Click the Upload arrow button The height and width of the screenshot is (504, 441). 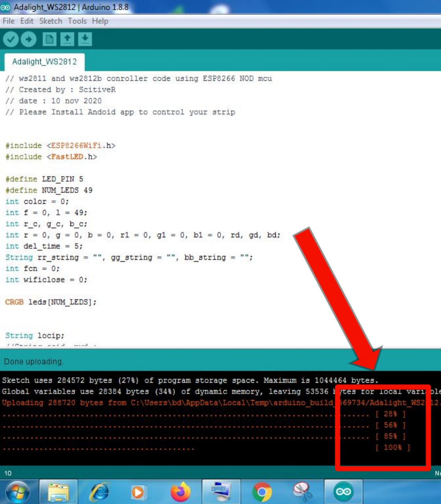pos(29,39)
